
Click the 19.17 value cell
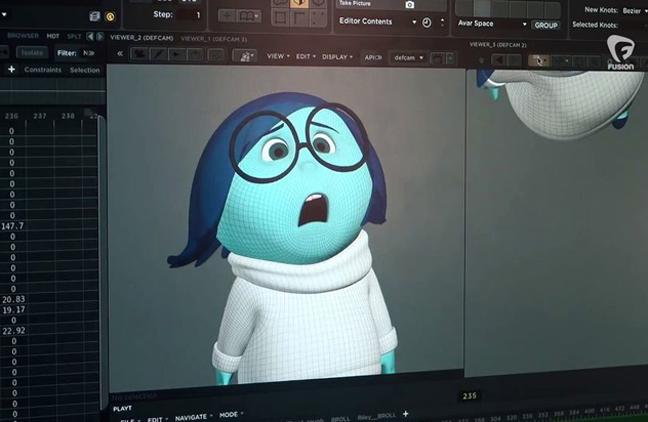(14, 310)
